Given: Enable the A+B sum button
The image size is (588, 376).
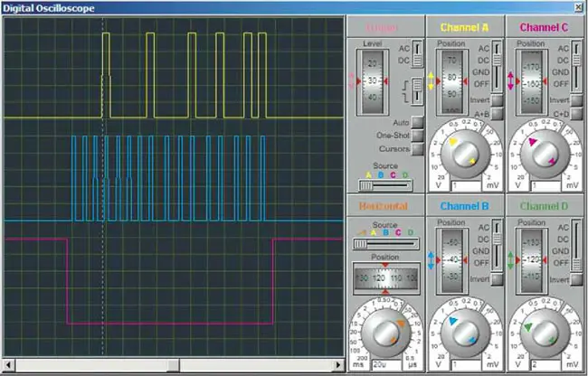Looking at the screenshot, I should [x=497, y=115].
